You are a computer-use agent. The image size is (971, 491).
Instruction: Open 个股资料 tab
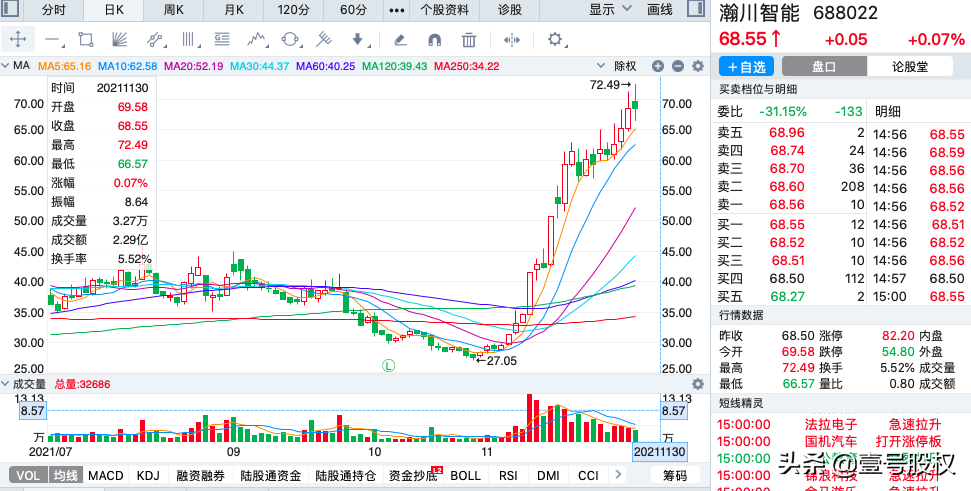coord(445,10)
